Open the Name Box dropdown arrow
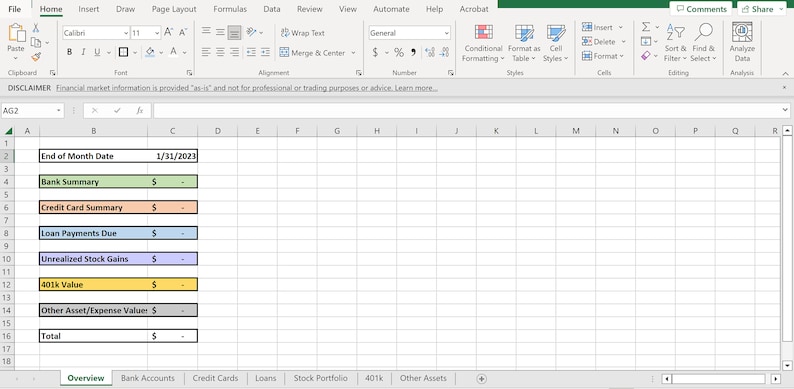The height and width of the screenshot is (389, 794). (x=59, y=110)
